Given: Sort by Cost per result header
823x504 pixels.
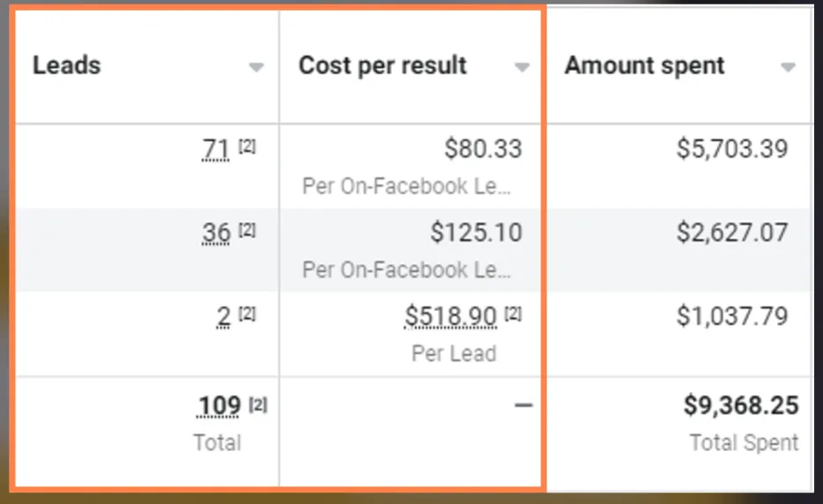Looking at the screenshot, I should point(382,65).
